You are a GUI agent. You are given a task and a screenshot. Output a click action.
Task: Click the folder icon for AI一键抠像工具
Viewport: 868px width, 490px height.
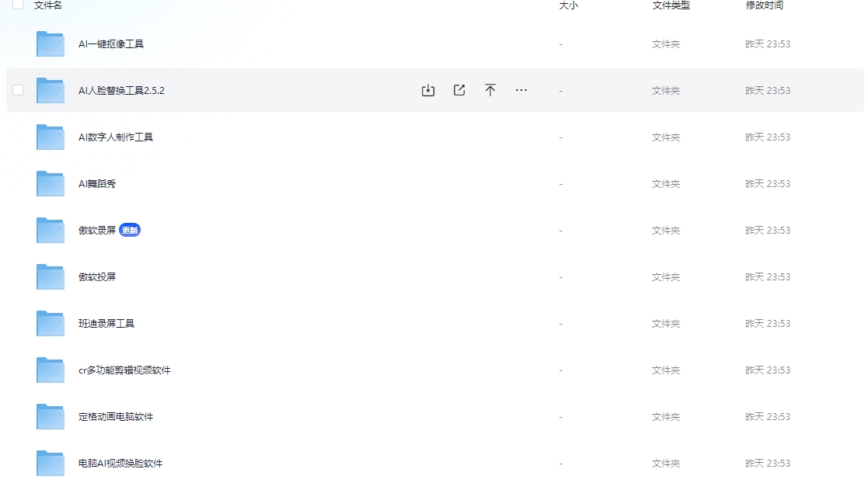coord(51,44)
